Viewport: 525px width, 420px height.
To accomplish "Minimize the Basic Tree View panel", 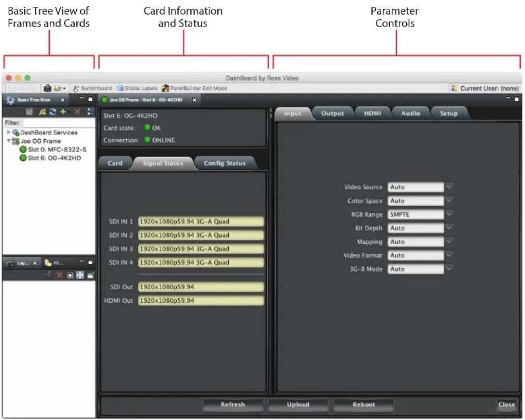I will pos(82,98).
